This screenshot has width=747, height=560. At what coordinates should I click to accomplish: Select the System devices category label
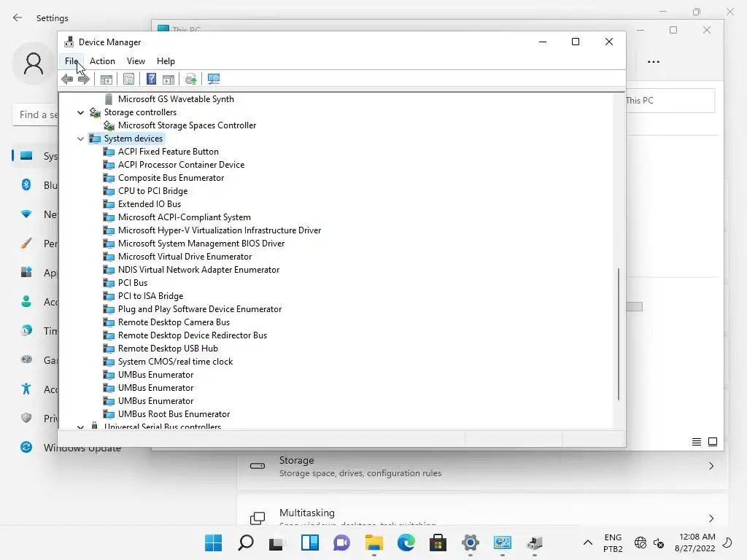pyautogui.click(x=133, y=139)
